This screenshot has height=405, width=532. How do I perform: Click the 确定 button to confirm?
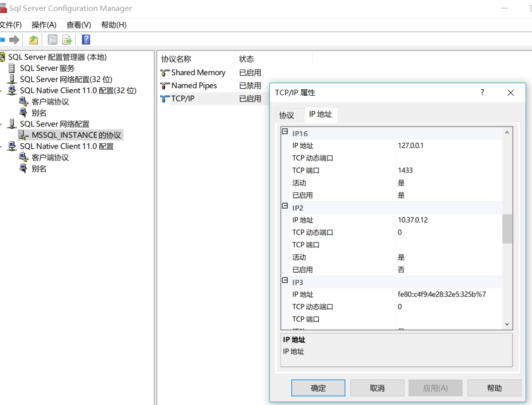(x=318, y=388)
